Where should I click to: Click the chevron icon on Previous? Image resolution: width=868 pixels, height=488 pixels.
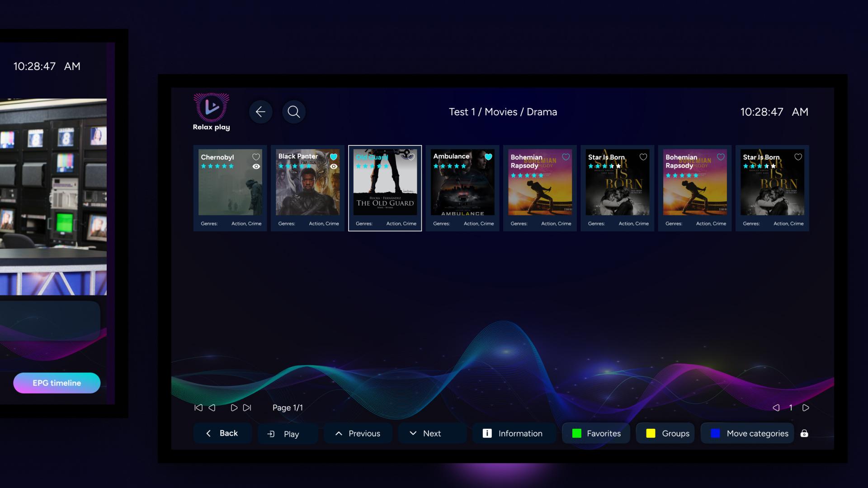pos(339,433)
